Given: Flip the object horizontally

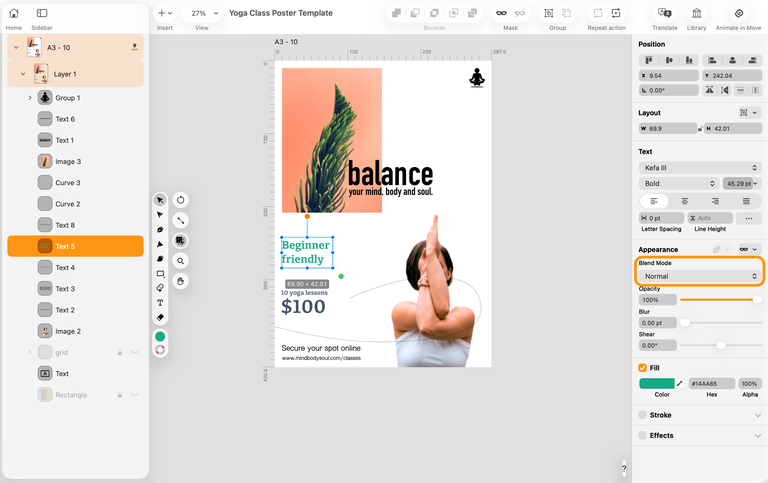Looking at the screenshot, I should coord(709,90).
